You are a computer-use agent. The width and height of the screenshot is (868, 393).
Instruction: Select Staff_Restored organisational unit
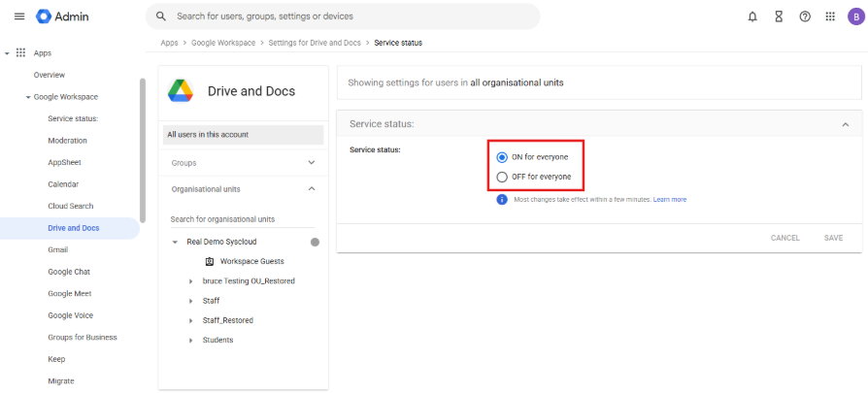point(227,320)
